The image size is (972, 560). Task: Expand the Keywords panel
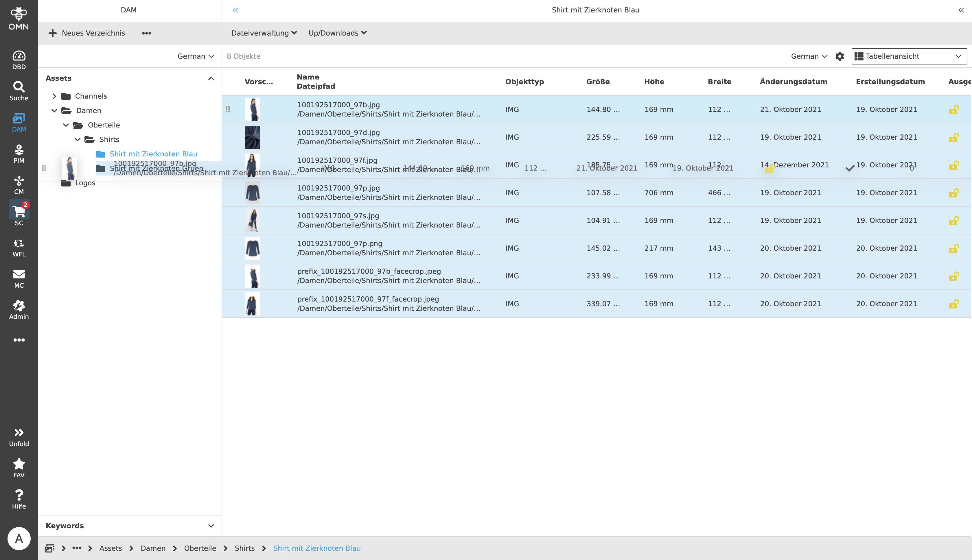pos(211,526)
